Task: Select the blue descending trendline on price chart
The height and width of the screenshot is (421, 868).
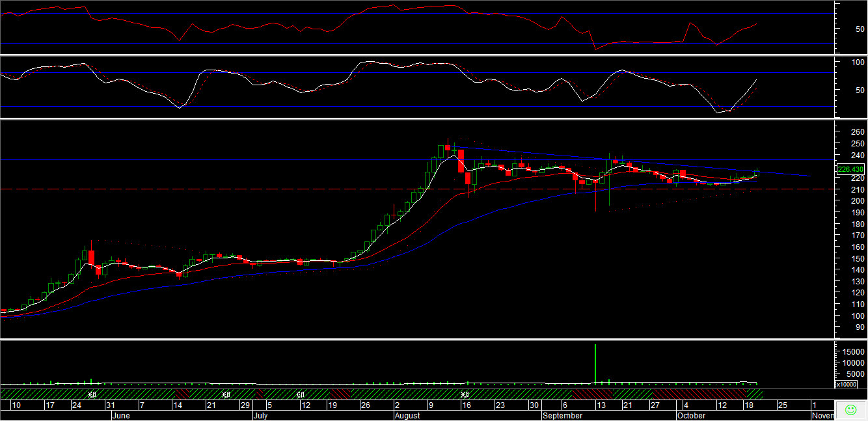Action: coord(651,161)
